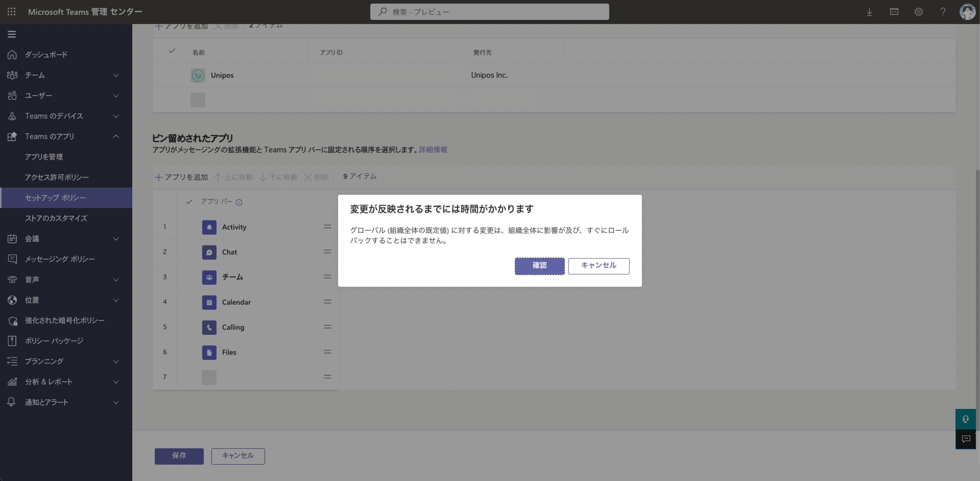Click the drag handle for the Files row
Image resolution: width=980 pixels, height=481 pixels.
(328, 352)
